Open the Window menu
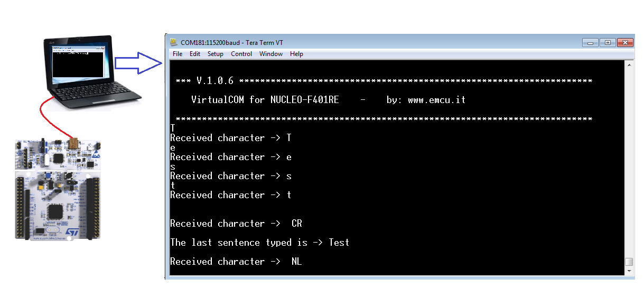The height and width of the screenshot is (306, 644). pos(271,54)
